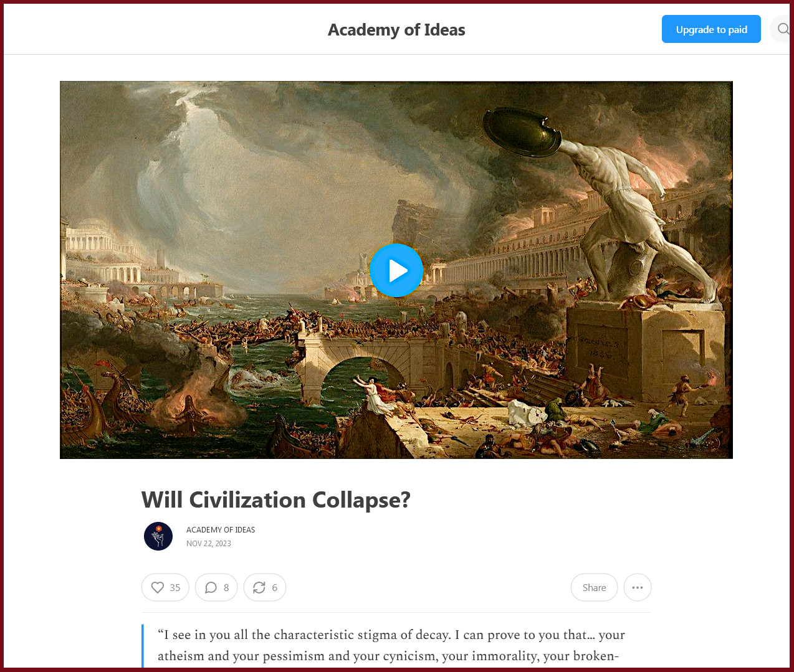Open comments via speech bubble icon
Screen dimensions: 794x672
tap(211, 587)
